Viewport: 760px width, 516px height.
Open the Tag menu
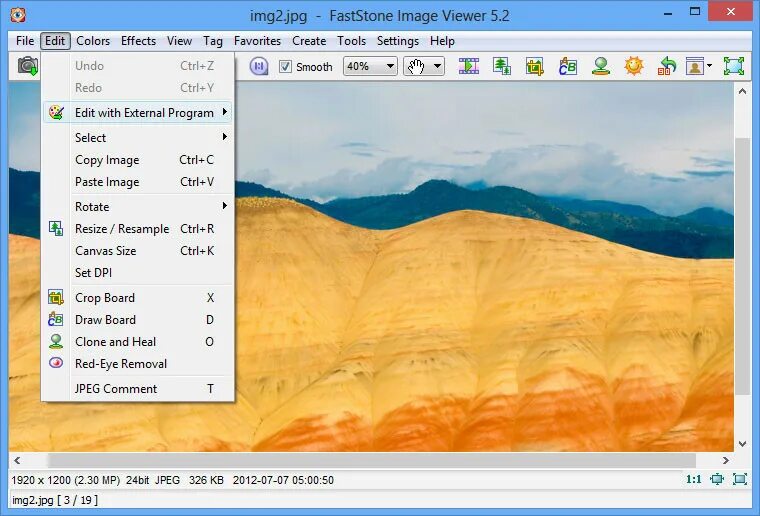coord(213,41)
